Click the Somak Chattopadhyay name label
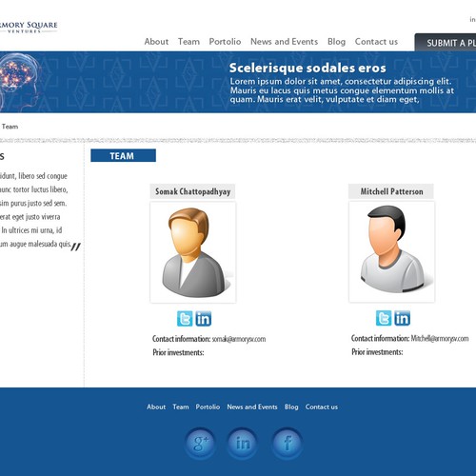The width and height of the screenshot is (476, 476). point(192,191)
